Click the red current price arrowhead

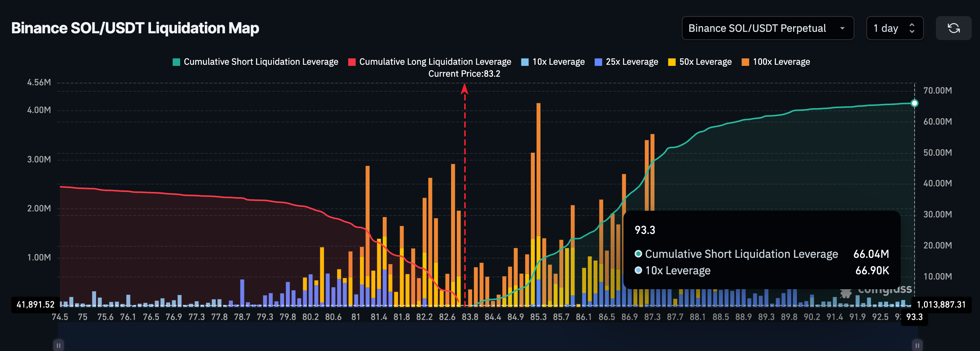464,89
